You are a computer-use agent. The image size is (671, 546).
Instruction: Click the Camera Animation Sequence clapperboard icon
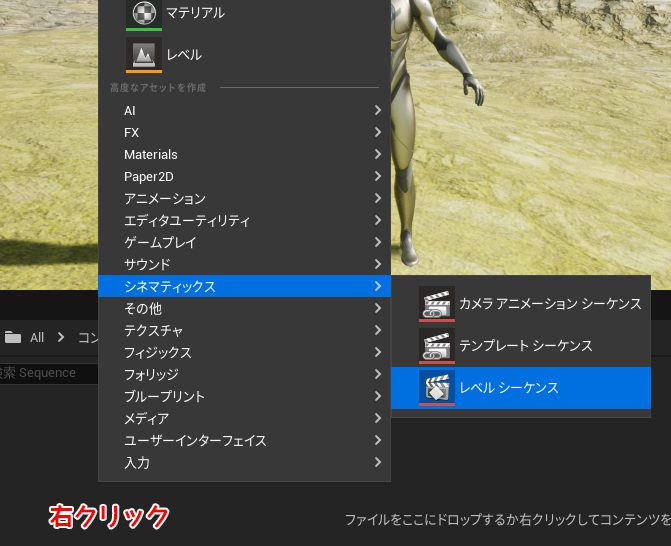coord(437,303)
